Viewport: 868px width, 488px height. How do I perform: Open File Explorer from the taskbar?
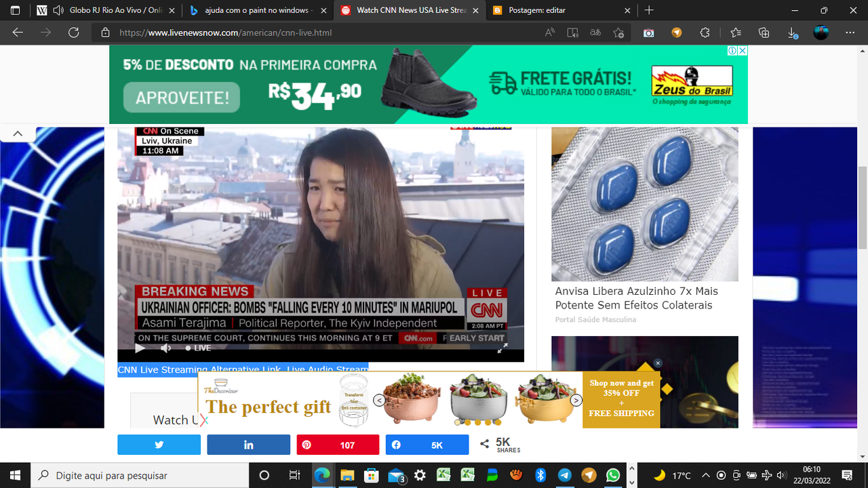347,475
